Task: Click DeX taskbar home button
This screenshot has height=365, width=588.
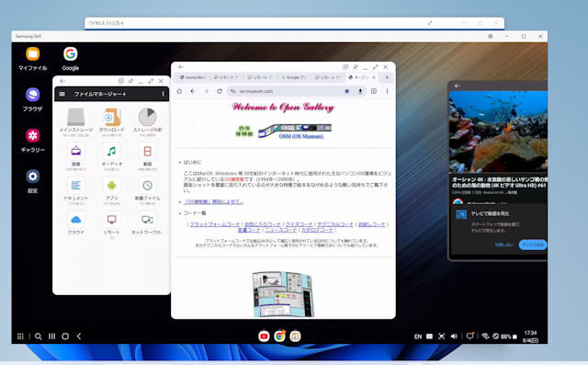Action: click(65, 336)
